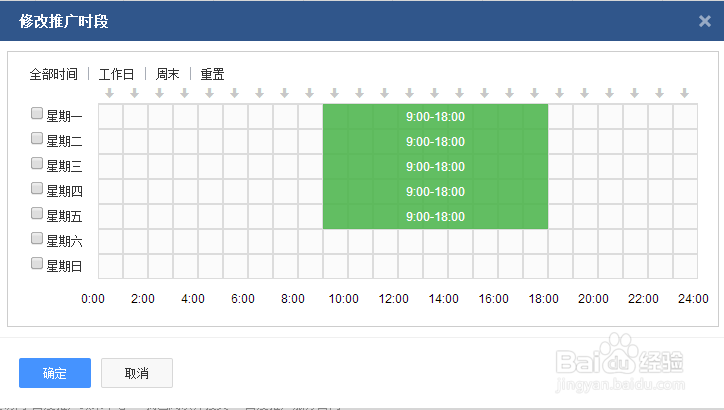Close the 修改推广时段 dialog
The width and height of the screenshot is (724, 410).
704,21
